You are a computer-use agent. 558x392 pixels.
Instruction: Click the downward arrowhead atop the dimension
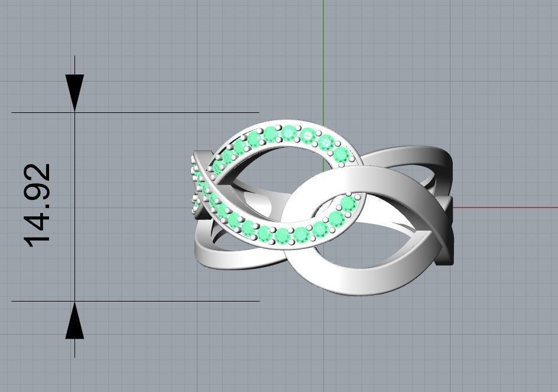click(74, 93)
